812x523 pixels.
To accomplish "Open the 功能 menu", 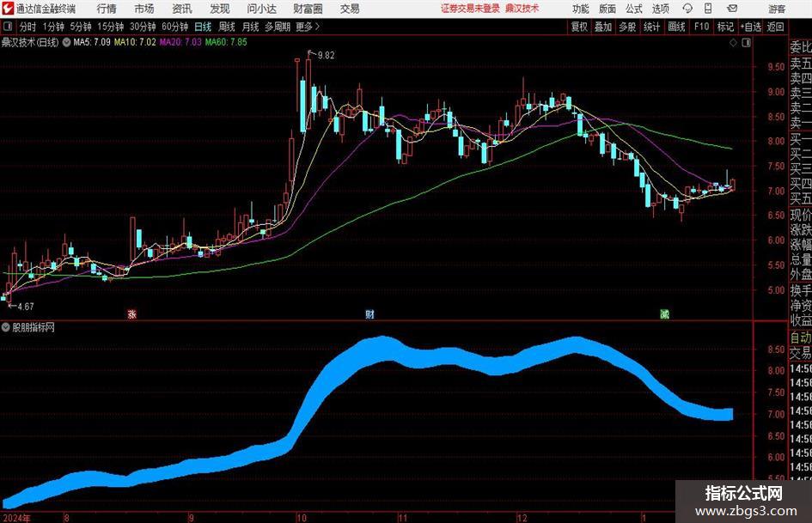I will point(581,9).
